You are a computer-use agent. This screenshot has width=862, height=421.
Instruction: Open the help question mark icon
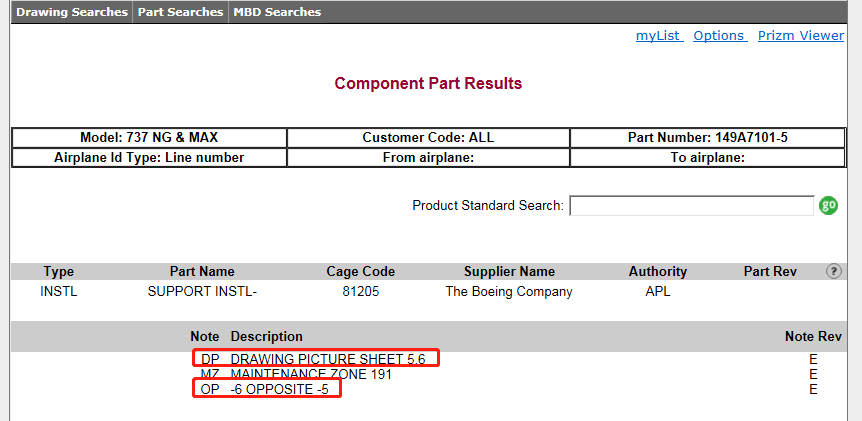[833, 271]
